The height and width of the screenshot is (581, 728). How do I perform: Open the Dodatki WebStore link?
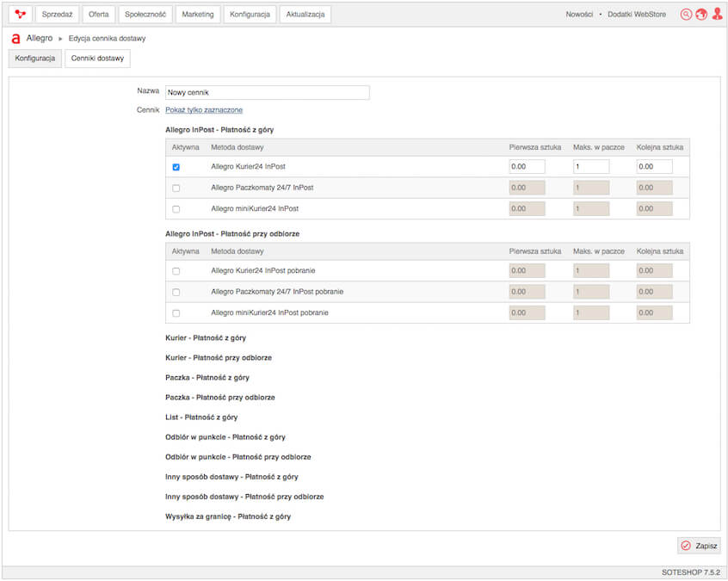tap(637, 15)
